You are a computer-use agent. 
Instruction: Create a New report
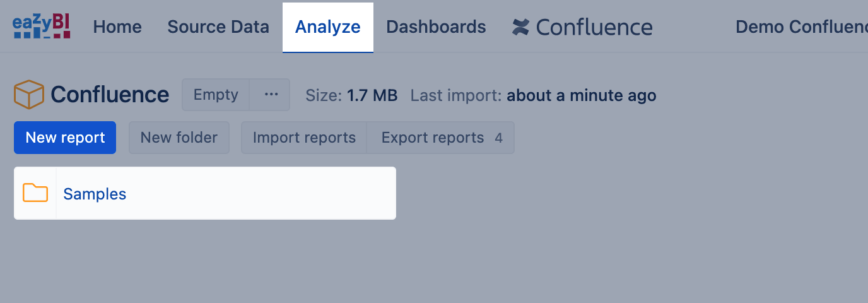pyautogui.click(x=65, y=138)
